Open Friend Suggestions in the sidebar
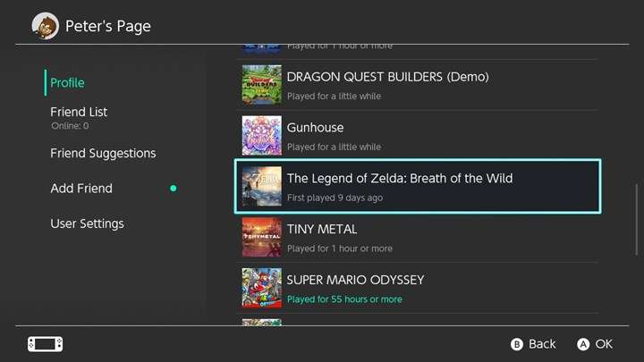 (103, 154)
